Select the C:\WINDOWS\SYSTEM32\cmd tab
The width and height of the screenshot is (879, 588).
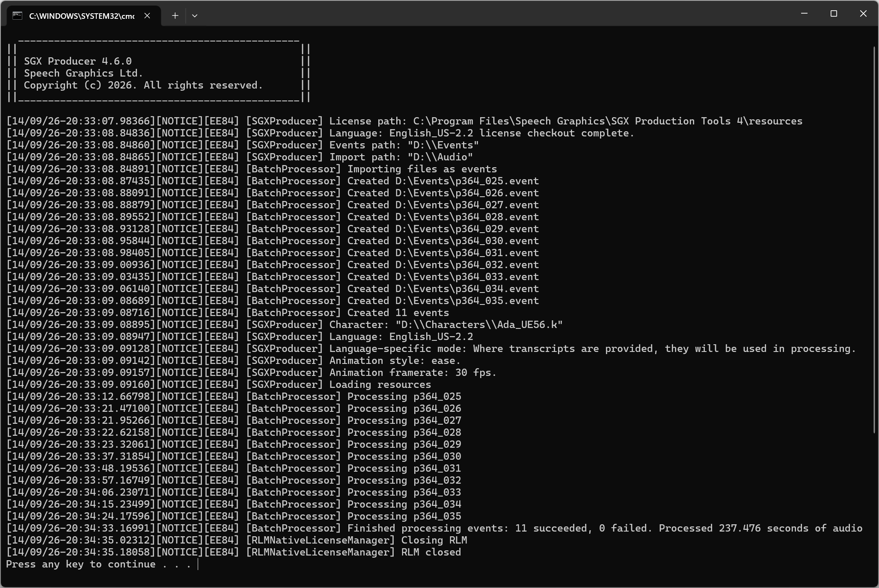click(x=83, y=16)
